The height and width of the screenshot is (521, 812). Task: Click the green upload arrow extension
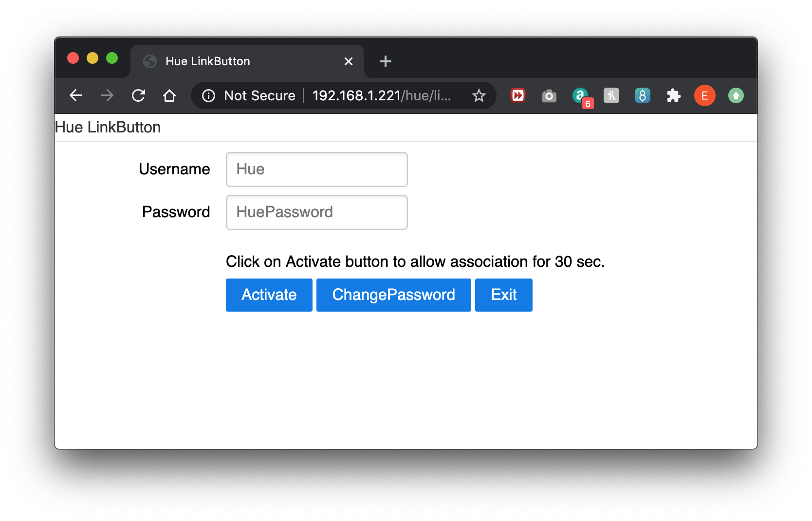[x=736, y=95]
